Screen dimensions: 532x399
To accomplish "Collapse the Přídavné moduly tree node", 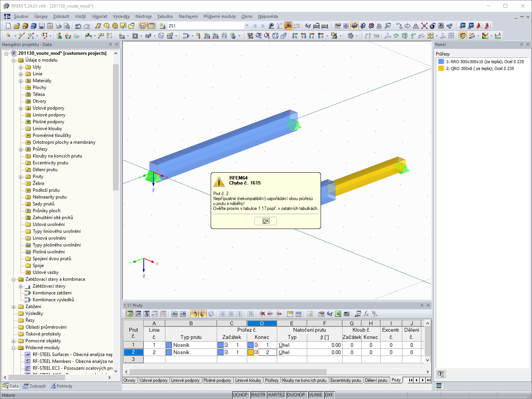I will (14, 348).
